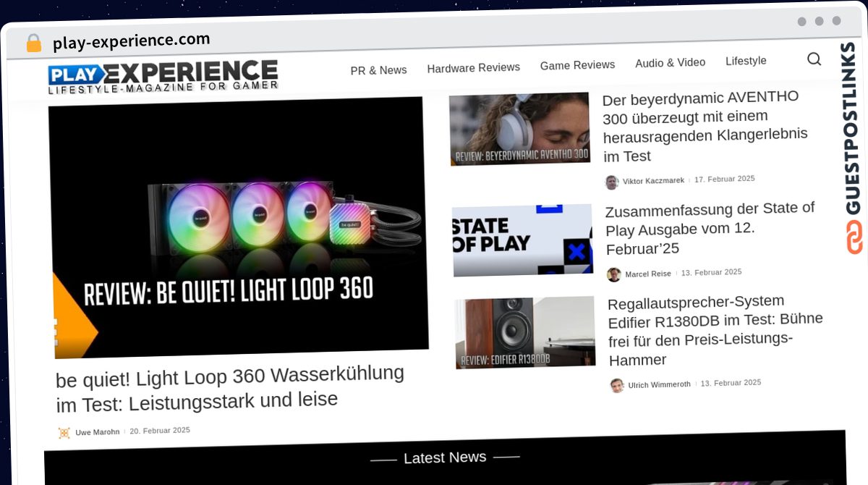Open the PR & News menu
This screenshot has height=485, width=868.
pos(378,70)
